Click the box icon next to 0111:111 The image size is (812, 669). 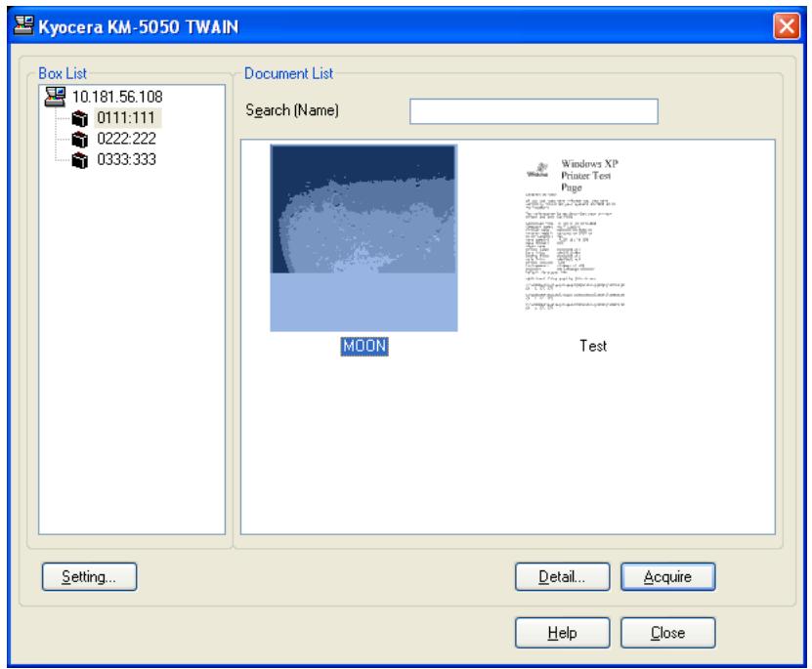[x=80, y=118]
